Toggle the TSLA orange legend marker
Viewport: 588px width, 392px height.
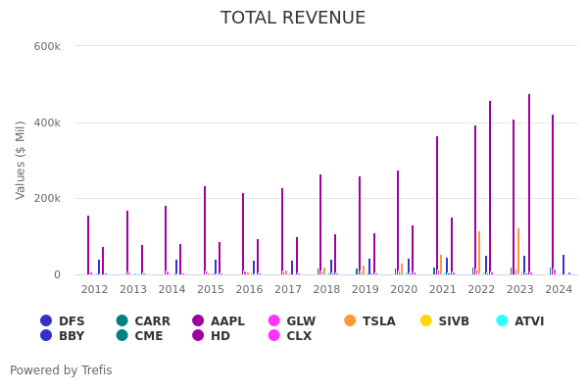(351, 321)
